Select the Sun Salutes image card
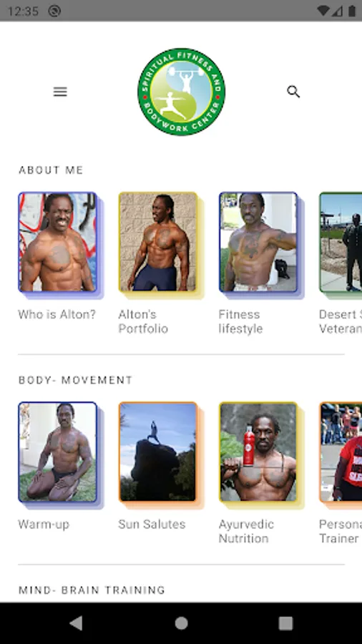Viewport: 362px width, 644px height. [157, 452]
